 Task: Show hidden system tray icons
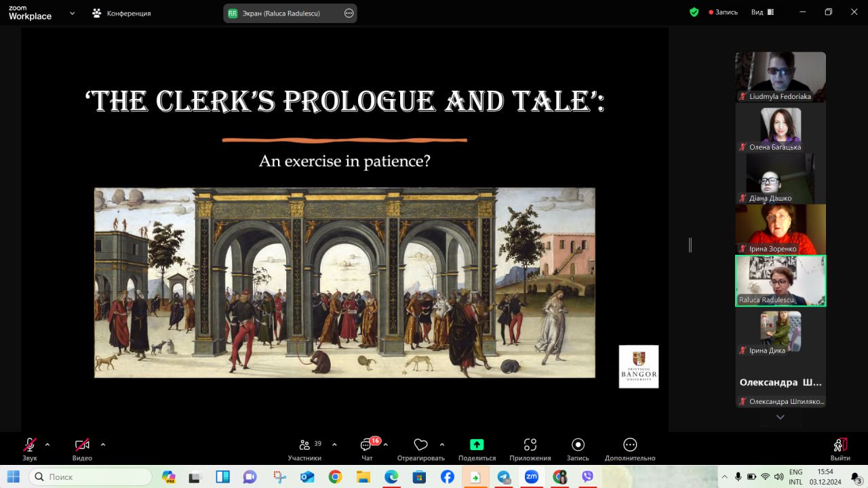pyautogui.click(x=724, y=476)
